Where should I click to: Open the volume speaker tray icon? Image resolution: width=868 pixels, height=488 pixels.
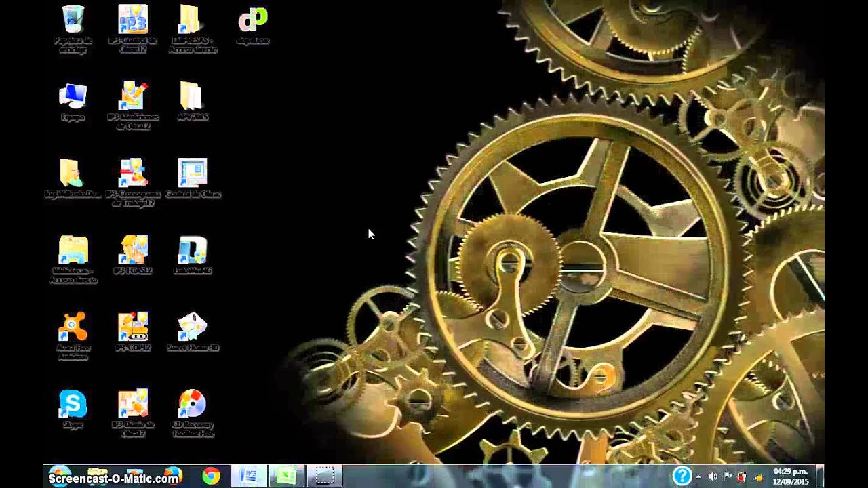pyautogui.click(x=713, y=477)
